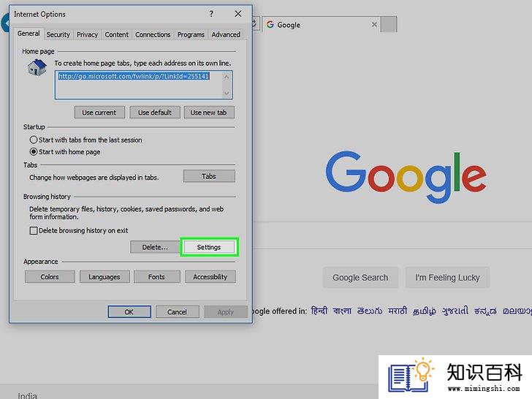The image size is (532, 399).
Task: Click Cancel in Internet Options
Action: pos(178,312)
